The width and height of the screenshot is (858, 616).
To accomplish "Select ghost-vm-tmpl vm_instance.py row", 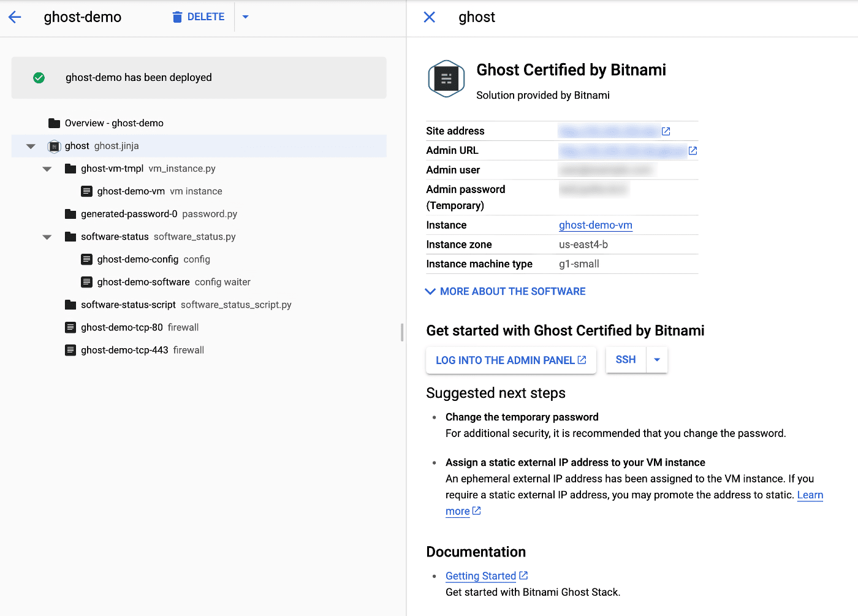I will [x=199, y=169].
